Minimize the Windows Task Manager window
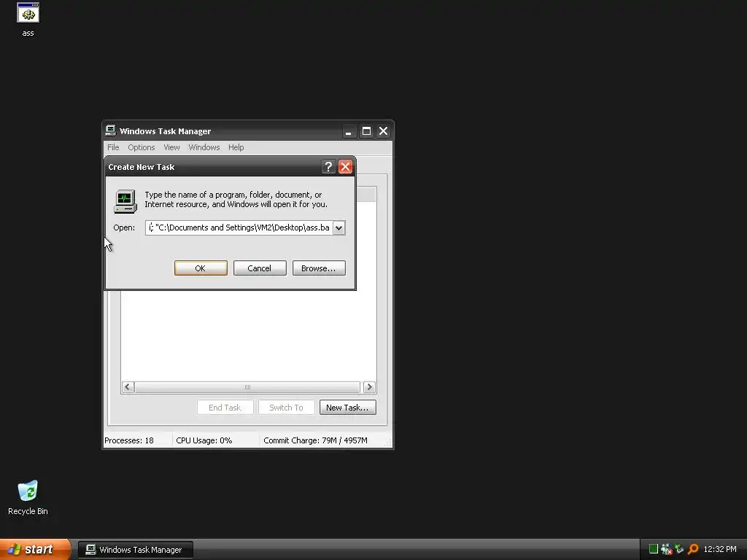Image resolution: width=747 pixels, height=560 pixels. point(349,131)
